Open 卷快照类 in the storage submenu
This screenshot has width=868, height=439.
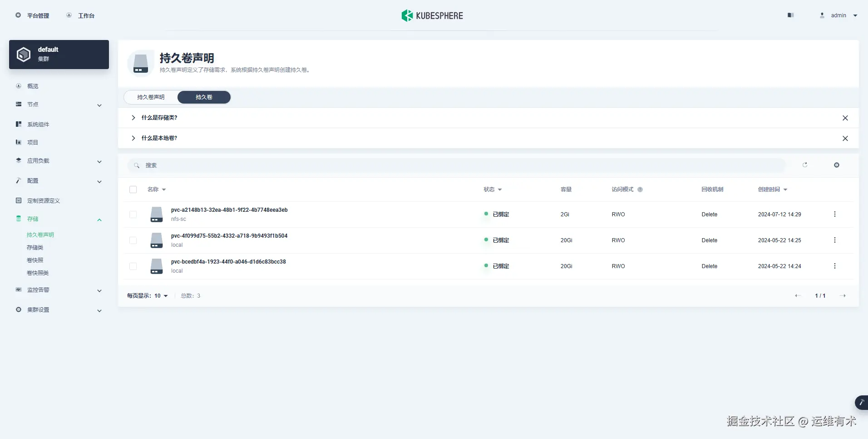tap(38, 273)
